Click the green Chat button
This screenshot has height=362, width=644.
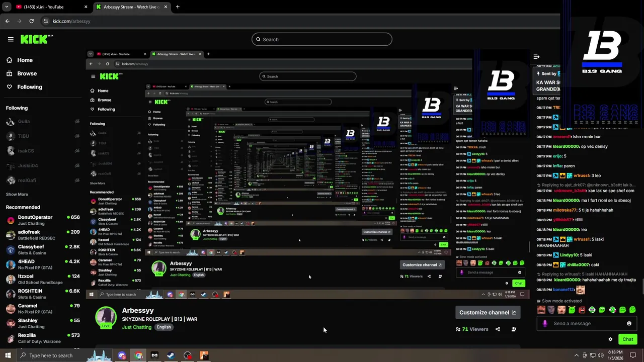(627, 339)
